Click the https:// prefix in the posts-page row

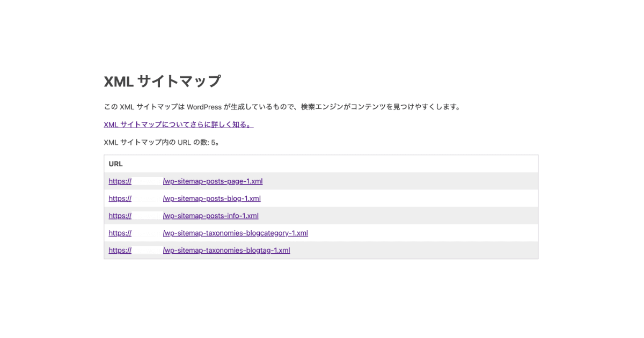pos(119,181)
